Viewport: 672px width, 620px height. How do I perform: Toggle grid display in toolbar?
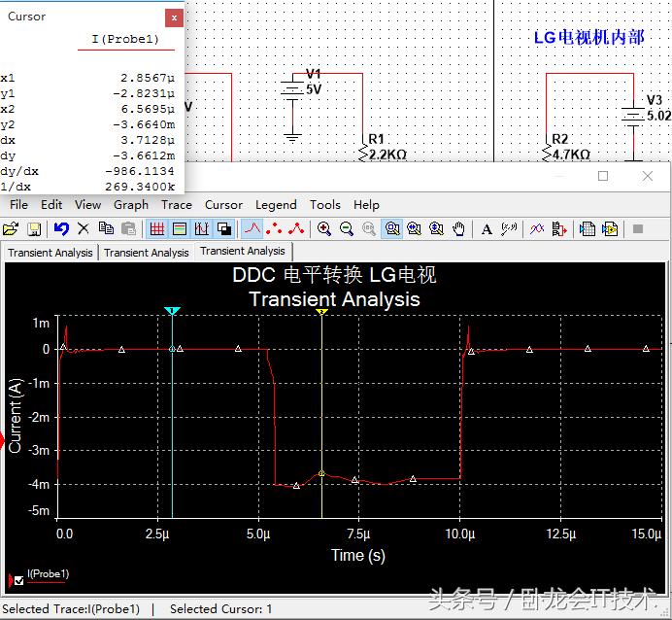pyautogui.click(x=156, y=229)
